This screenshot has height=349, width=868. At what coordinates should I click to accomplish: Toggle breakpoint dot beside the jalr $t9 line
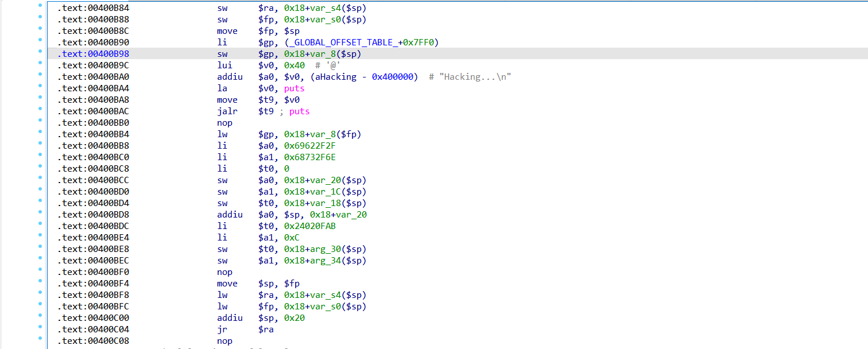(x=40, y=110)
